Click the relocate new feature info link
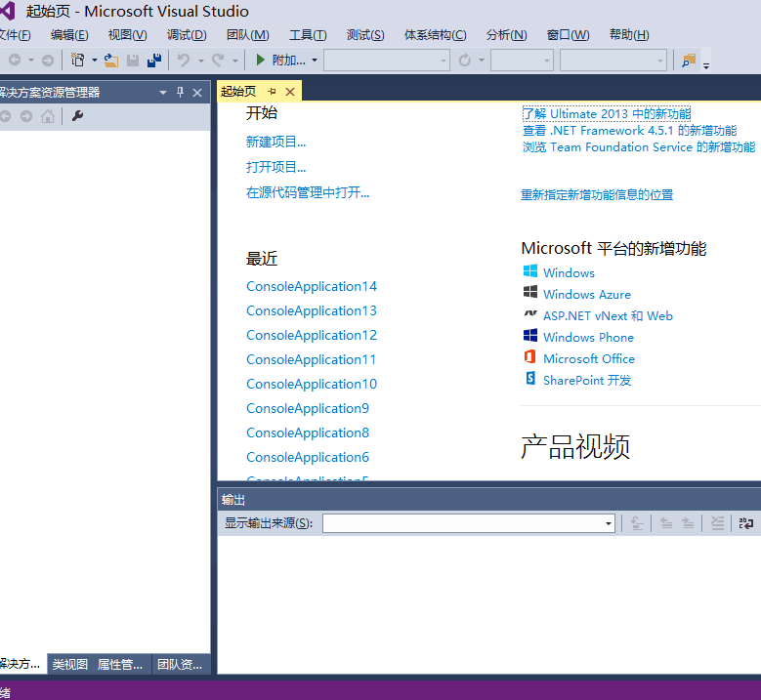761x700 pixels. point(597,195)
